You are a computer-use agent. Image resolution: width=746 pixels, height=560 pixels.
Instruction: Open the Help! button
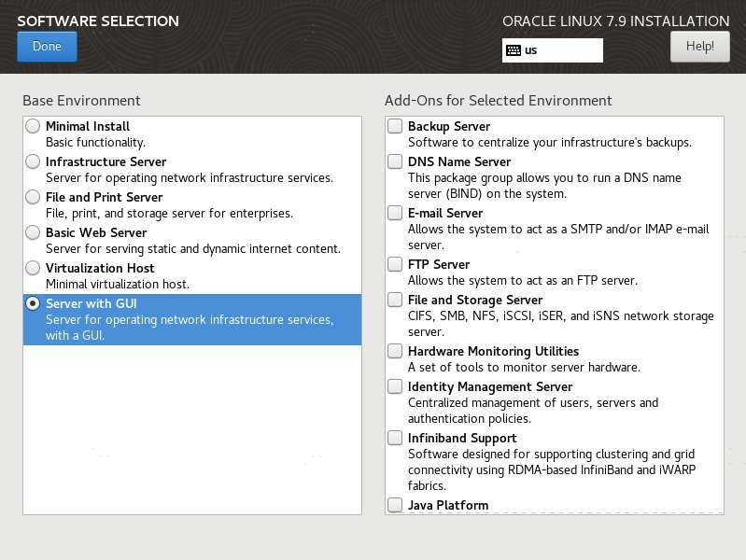point(699,46)
